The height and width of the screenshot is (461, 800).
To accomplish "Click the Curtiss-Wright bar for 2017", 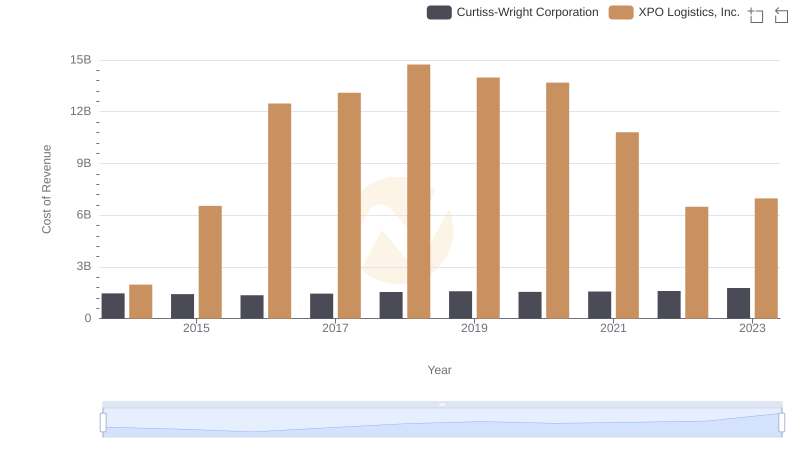I will coord(321,306).
